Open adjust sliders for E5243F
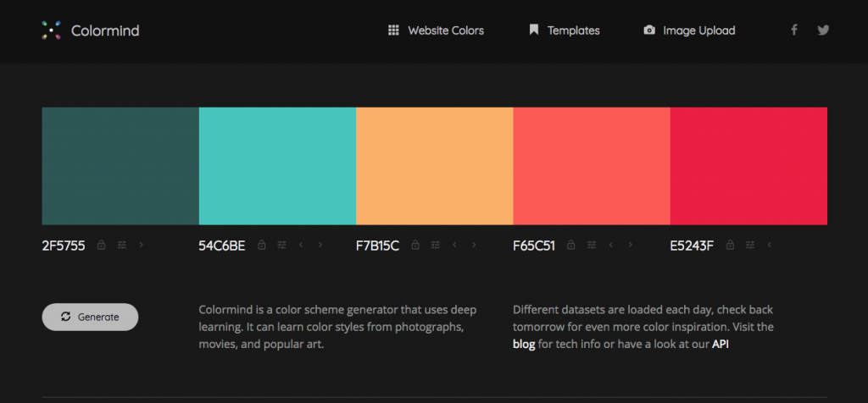 [750, 245]
